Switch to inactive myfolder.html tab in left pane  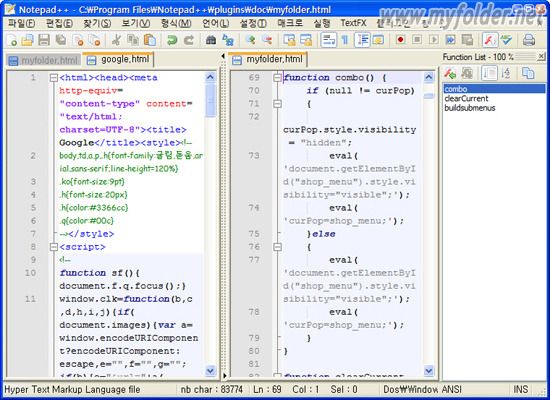(43, 60)
